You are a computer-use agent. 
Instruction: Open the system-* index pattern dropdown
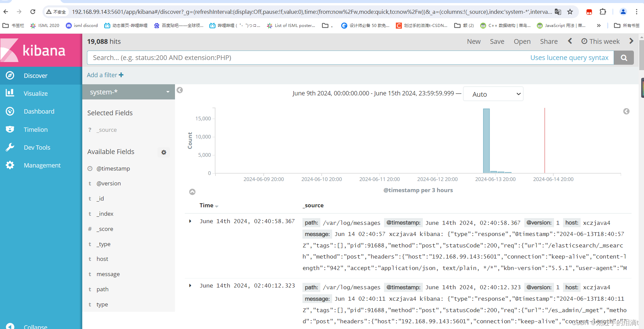[128, 92]
